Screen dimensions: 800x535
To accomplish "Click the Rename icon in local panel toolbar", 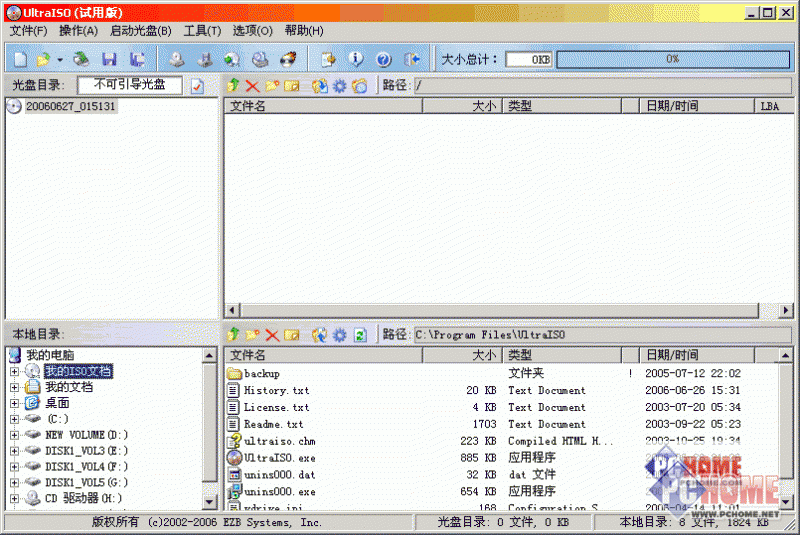I will (292, 335).
